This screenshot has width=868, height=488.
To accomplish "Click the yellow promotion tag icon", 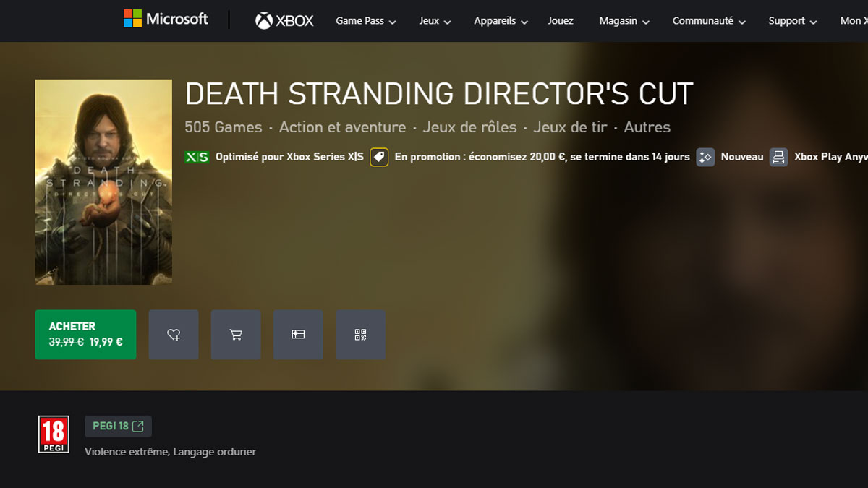I will pyautogui.click(x=379, y=156).
